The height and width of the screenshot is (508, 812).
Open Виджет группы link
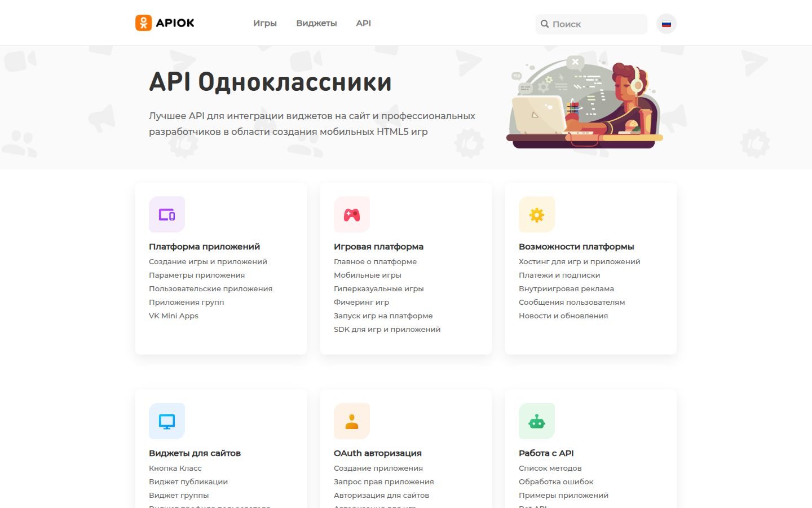click(179, 495)
